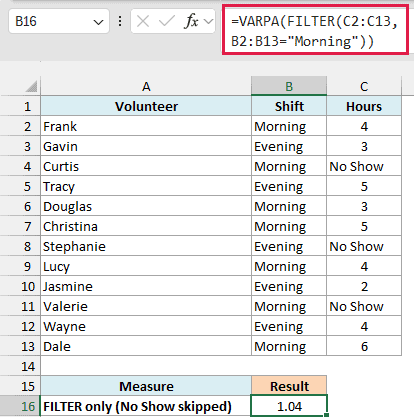
Task: Confirm the entry with the checkmark icon
Action: (x=167, y=22)
